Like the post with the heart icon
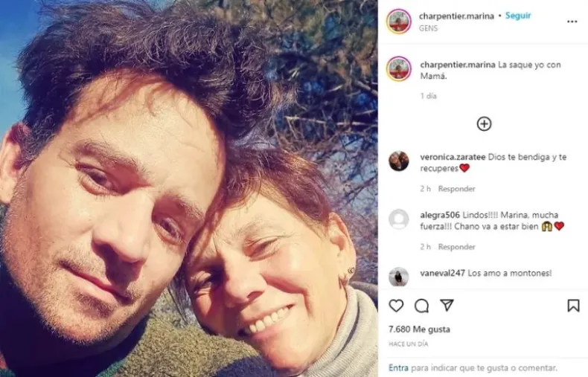Image resolution: width=588 pixels, height=377 pixels. point(396,306)
